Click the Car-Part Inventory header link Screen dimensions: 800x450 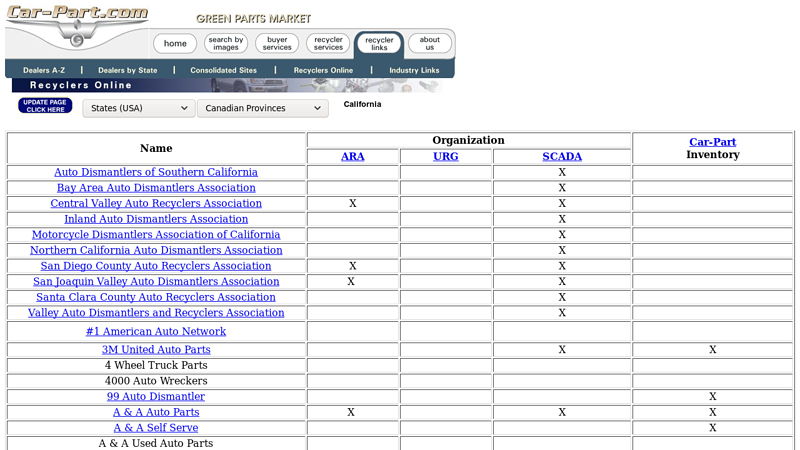tap(712, 142)
